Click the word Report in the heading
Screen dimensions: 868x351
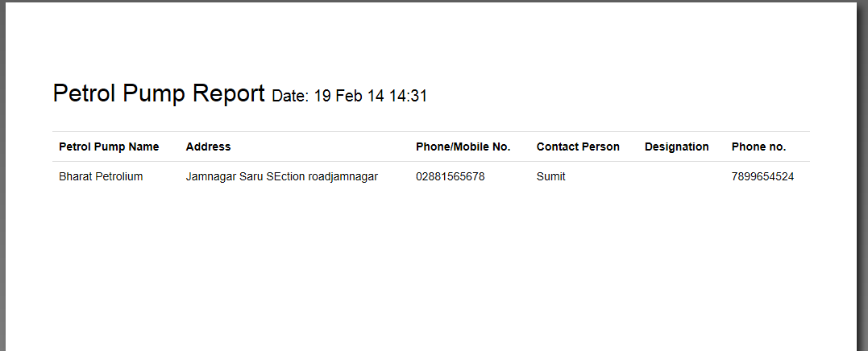[229, 93]
